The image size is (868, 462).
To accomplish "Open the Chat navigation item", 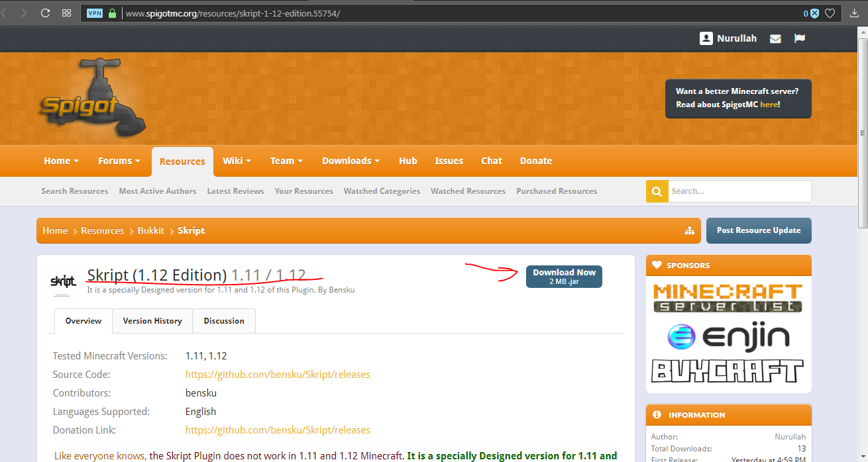I will 492,161.
